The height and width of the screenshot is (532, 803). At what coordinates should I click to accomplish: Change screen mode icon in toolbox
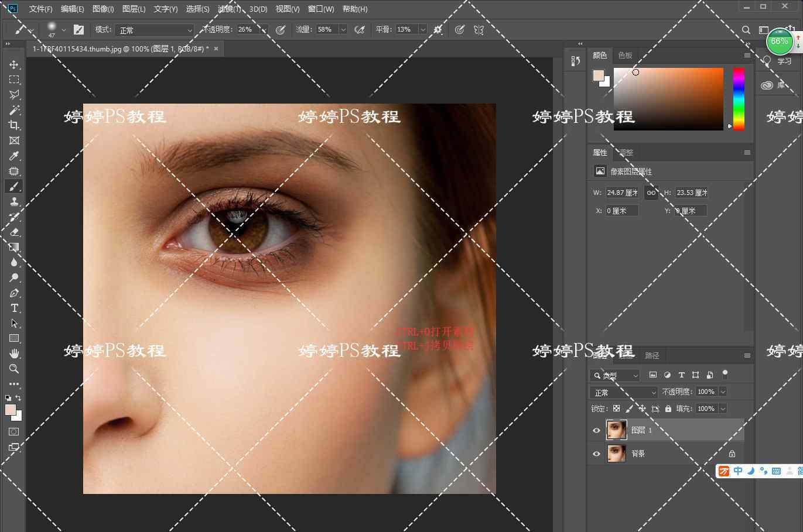[14, 447]
